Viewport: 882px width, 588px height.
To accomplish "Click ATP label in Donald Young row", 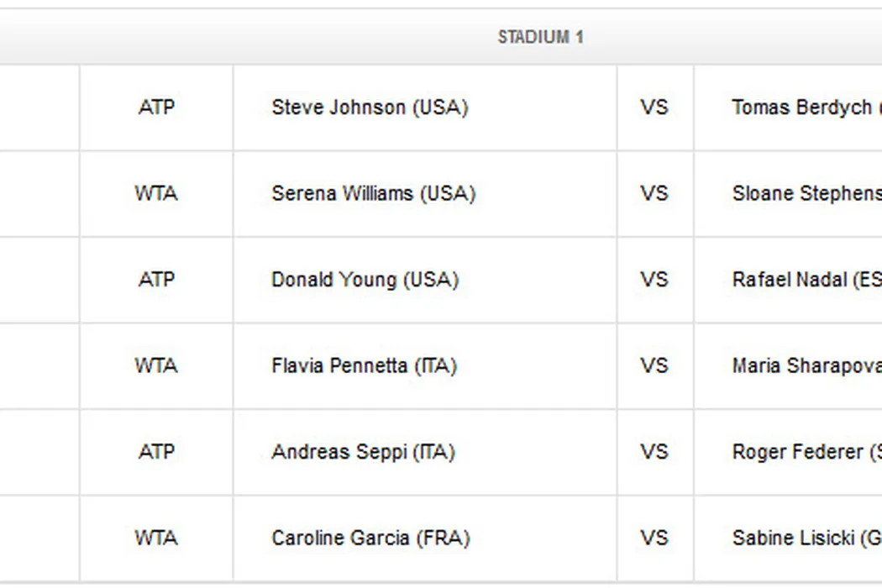I will [156, 280].
